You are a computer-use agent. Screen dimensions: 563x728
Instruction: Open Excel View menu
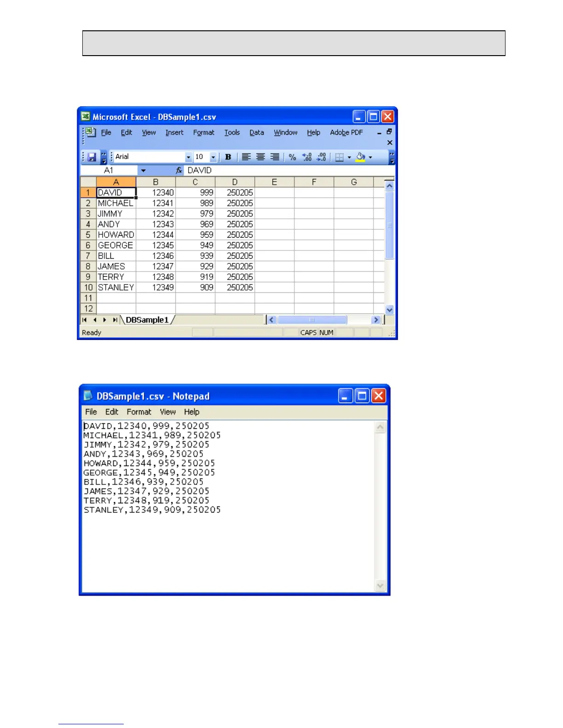pos(149,132)
